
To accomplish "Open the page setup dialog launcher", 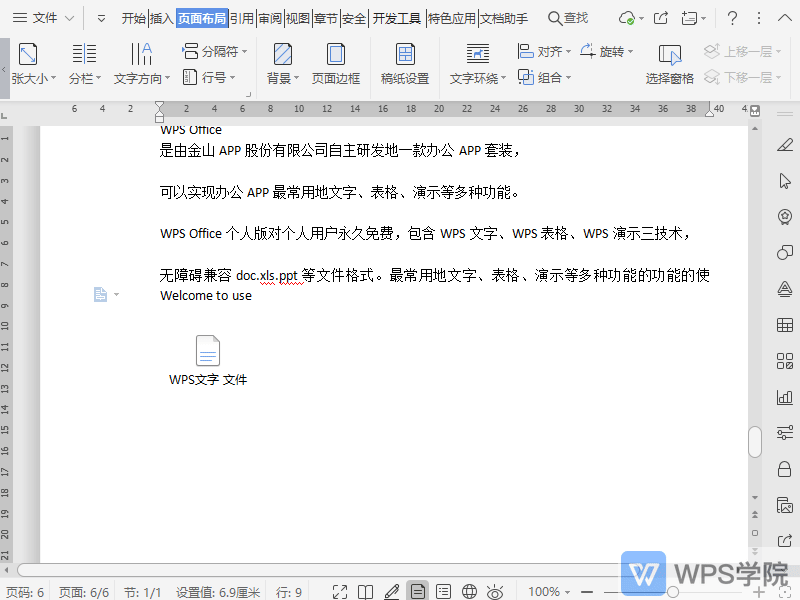I will coord(248,94).
